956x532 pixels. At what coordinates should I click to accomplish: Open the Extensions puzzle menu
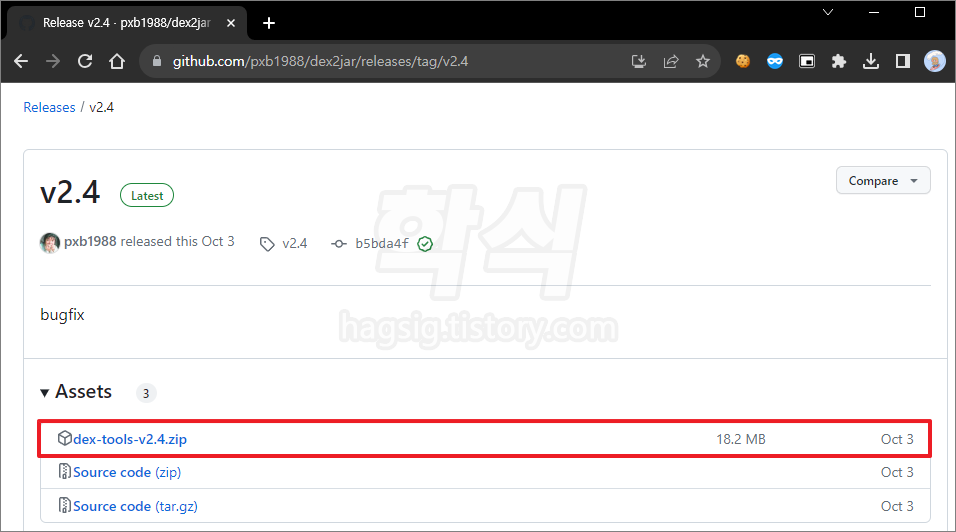(x=839, y=61)
